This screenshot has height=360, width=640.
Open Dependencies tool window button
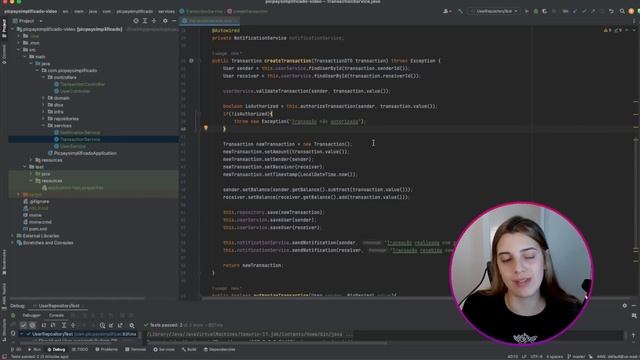[x=220, y=350]
